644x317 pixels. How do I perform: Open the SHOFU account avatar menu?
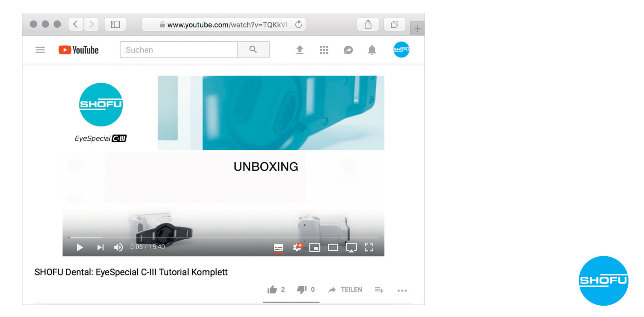coord(401,49)
